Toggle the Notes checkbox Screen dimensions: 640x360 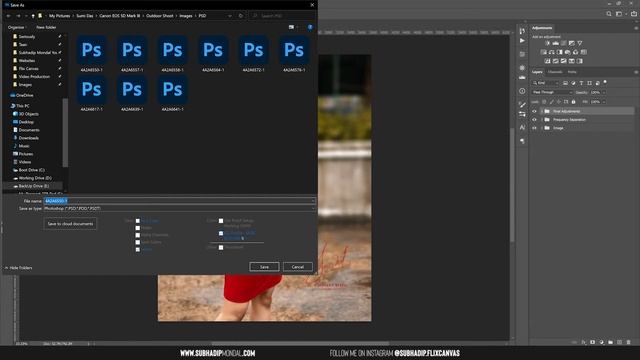[x=138, y=228]
